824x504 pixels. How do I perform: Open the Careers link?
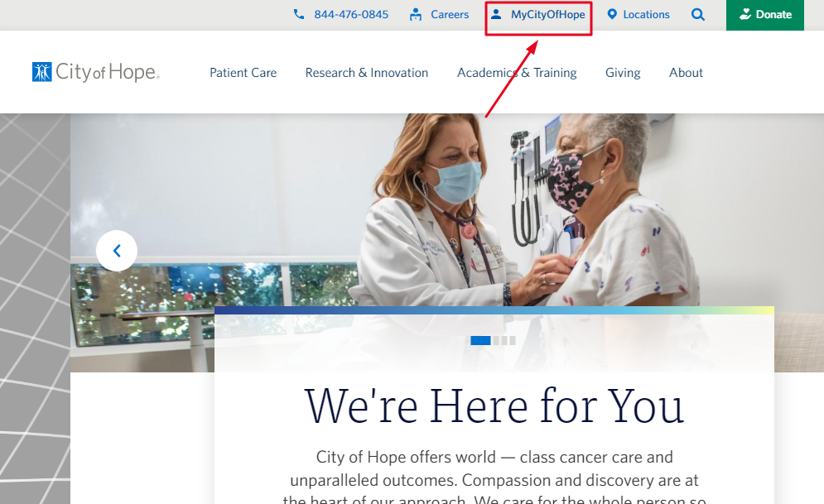click(x=450, y=15)
